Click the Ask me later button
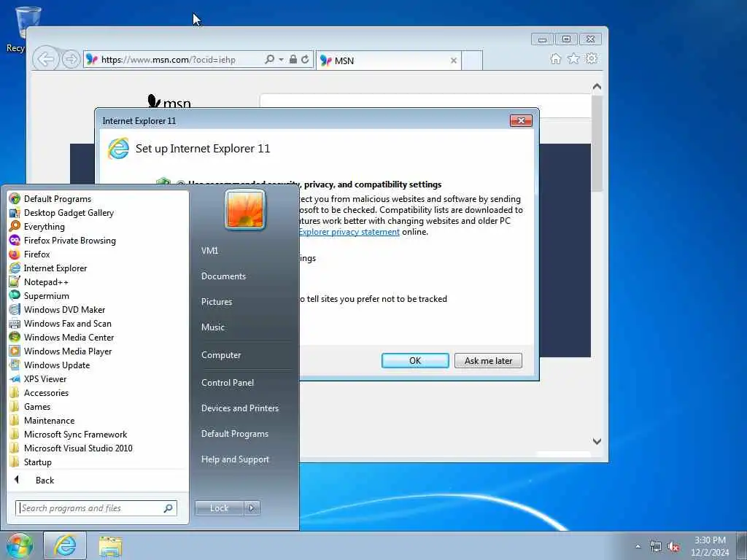The height and width of the screenshot is (560, 747). click(488, 360)
